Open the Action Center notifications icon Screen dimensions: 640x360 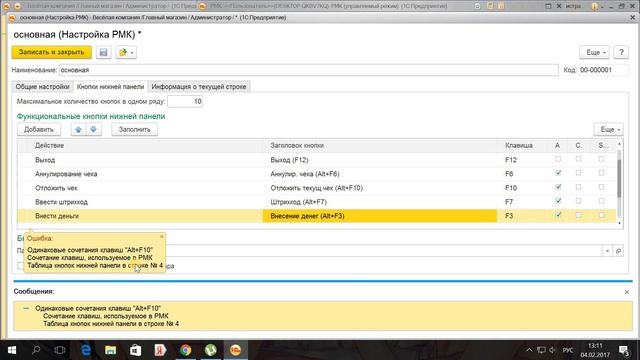pyautogui.click(x=624, y=350)
